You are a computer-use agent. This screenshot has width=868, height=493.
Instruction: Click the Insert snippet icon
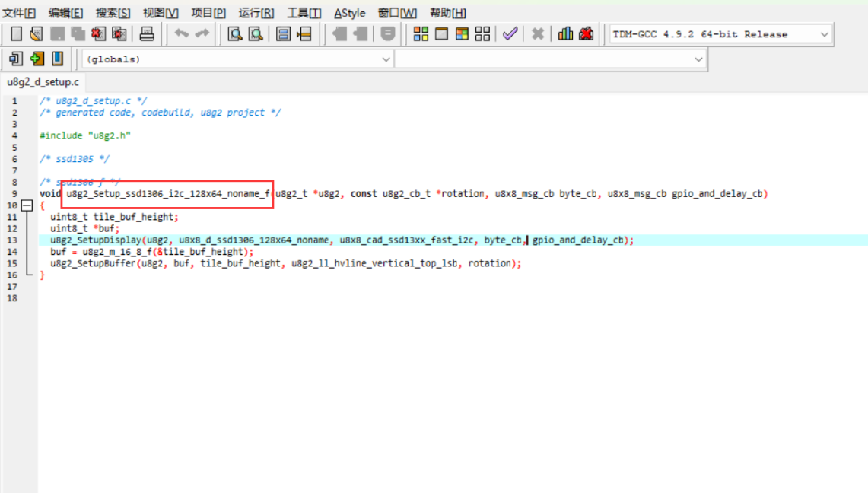(15, 59)
